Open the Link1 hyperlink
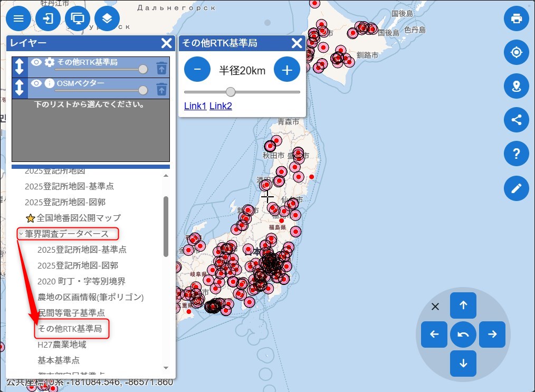 195,106
